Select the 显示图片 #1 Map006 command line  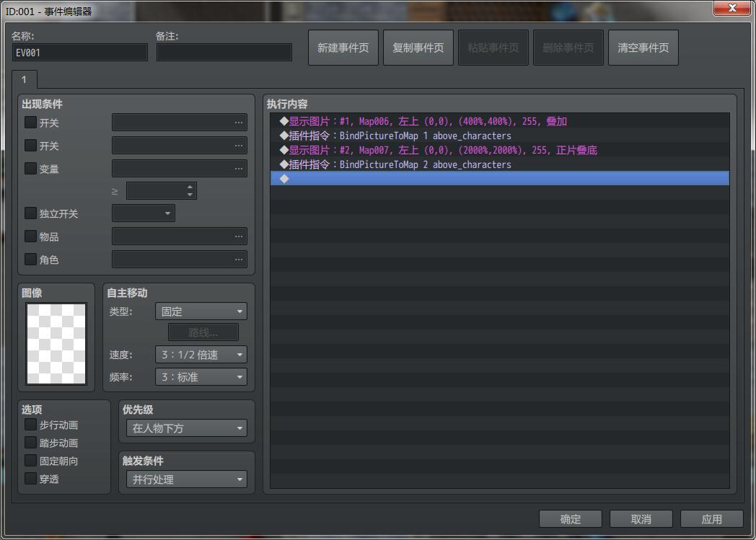coord(499,121)
